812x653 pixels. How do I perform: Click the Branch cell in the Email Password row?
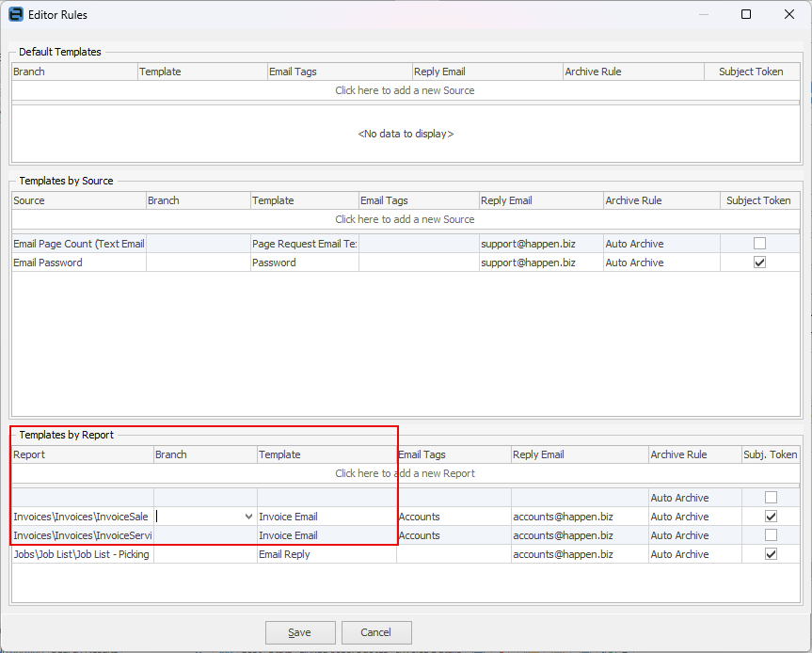point(199,263)
